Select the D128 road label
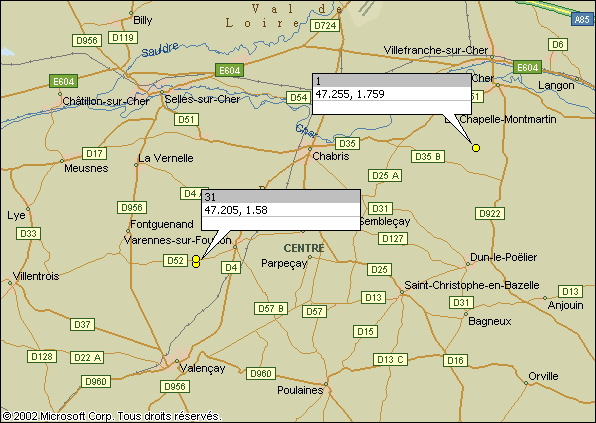 [x=42, y=356]
